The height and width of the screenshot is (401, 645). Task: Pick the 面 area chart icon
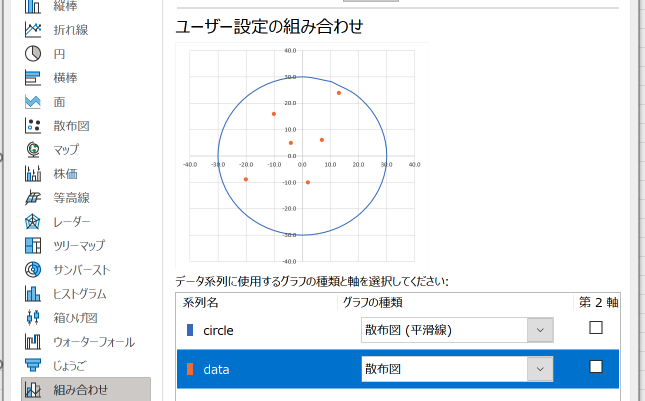[x=33, y=102]
